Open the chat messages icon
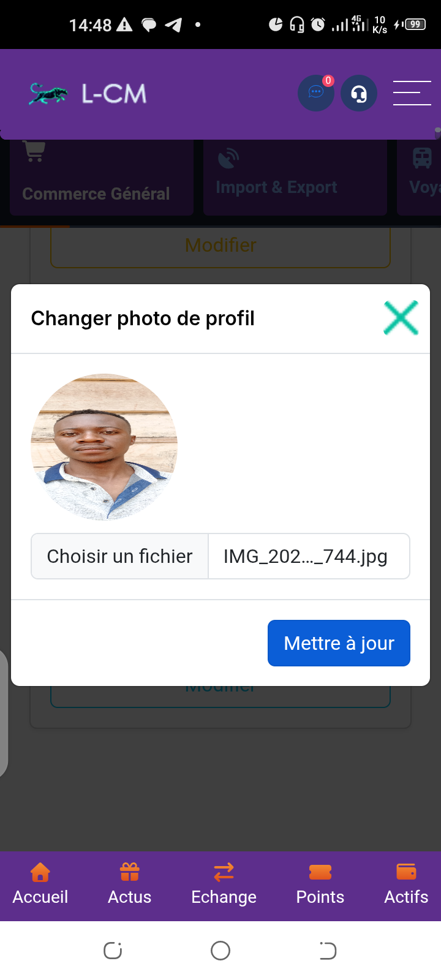Viewport: 441px width, 980px height. [x=315, y=93]
